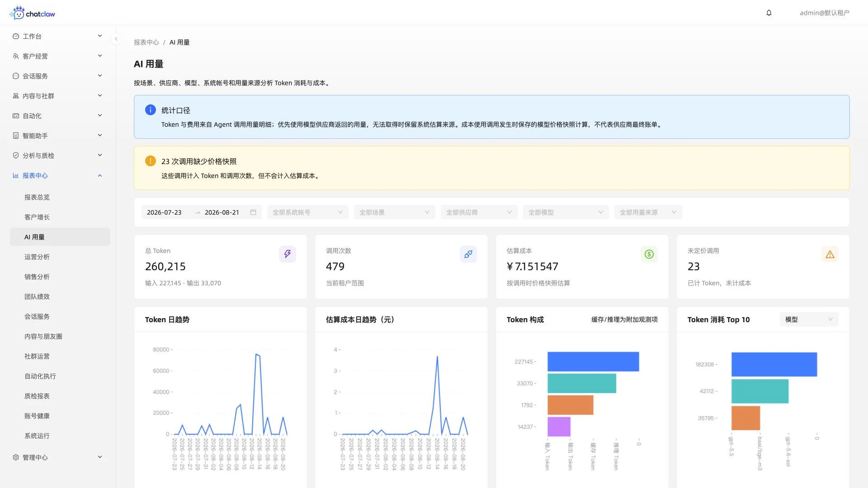Click the 缓存/推理为附加观测项 note
The width and height of the screenshot is (868, 488).
(624, 319)
